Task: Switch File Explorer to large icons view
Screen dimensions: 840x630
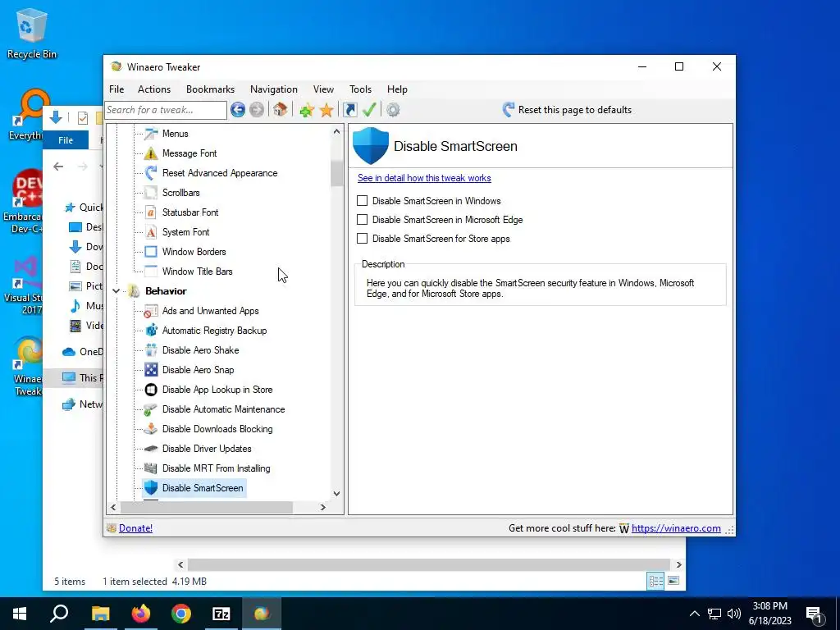Action: click(674, 581)
